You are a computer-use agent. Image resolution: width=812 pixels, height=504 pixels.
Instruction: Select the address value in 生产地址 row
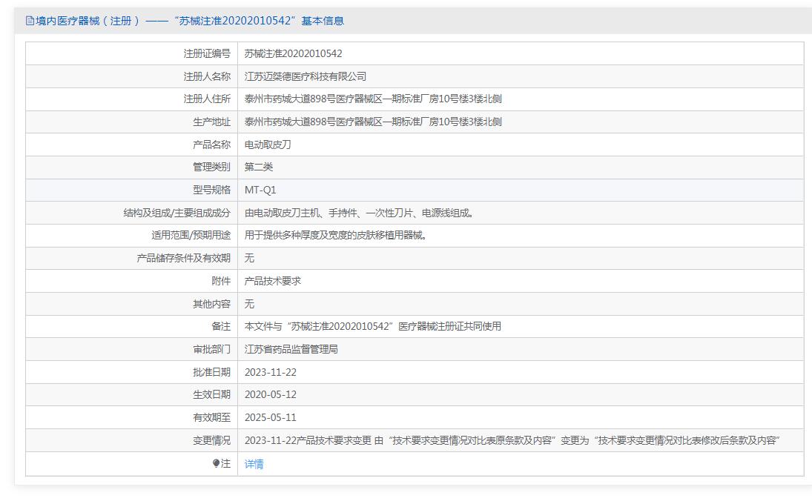(373, 122)
